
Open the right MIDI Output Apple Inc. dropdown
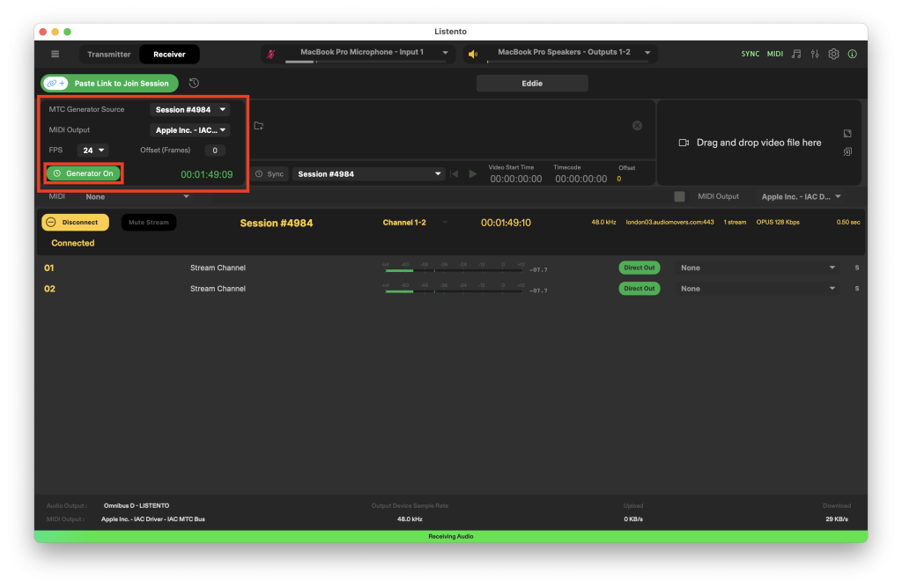point(802,196)
